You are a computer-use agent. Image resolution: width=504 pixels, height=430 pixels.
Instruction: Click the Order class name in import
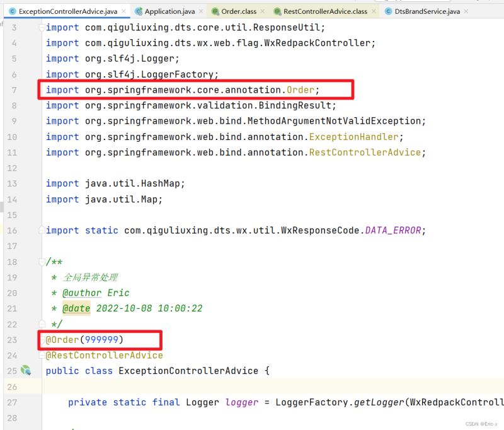301,90
